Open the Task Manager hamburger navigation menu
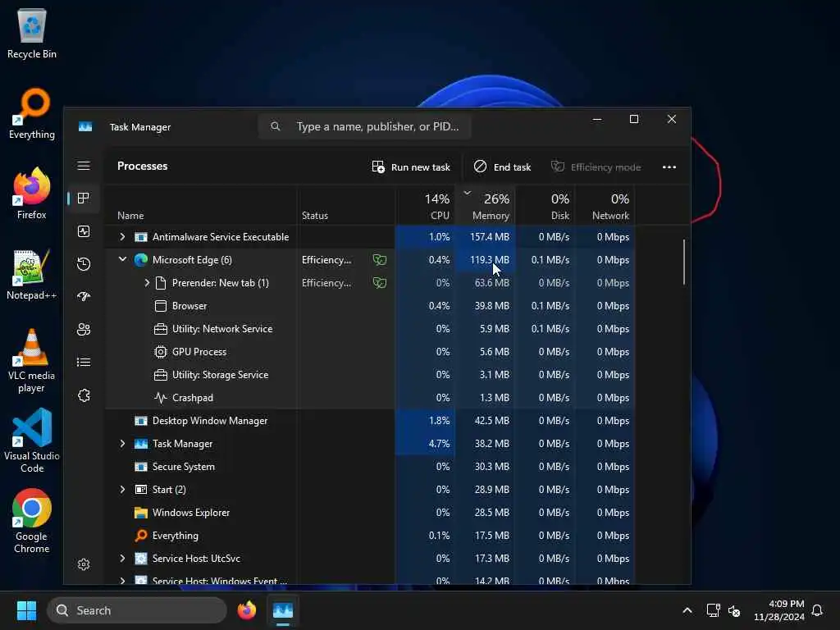This screenshot has height=630, width=840. pos(84,166)
